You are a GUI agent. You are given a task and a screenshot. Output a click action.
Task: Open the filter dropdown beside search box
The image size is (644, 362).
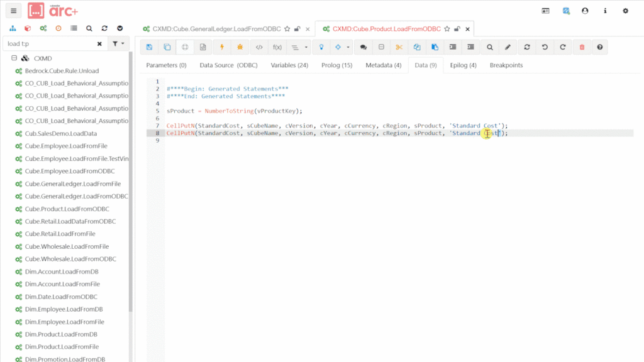[x=118, y=44]
